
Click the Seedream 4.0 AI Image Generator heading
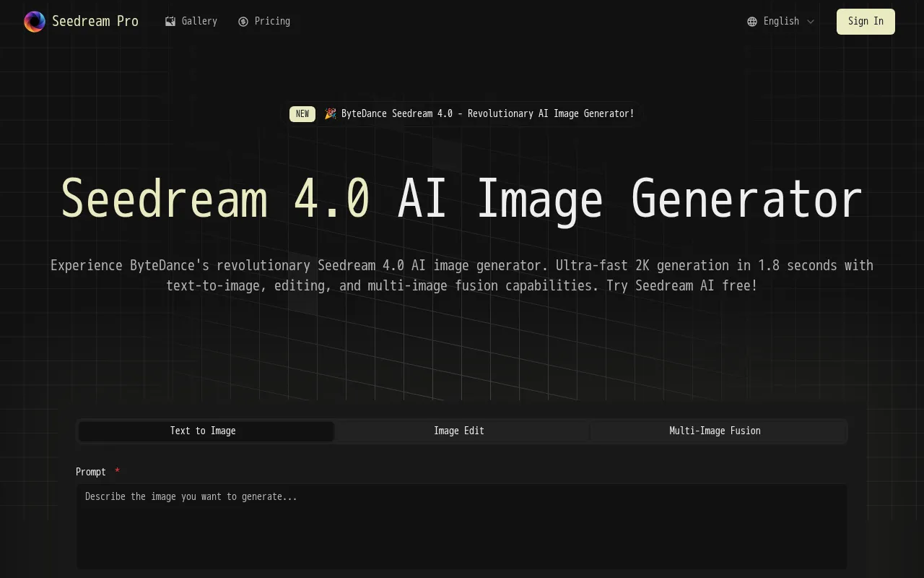pyautogui.click(x=462, y=199)
